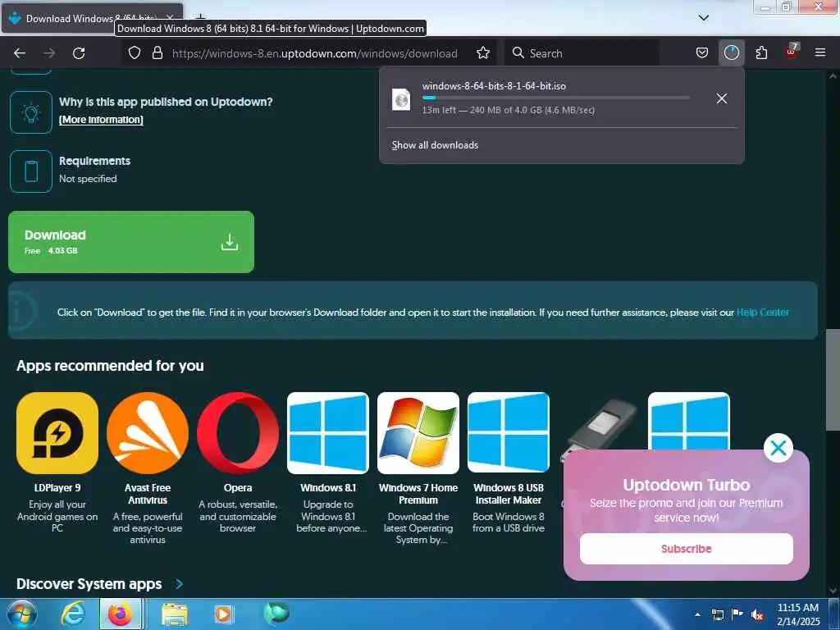
Task: Click the green Download button
Action: 131,242
